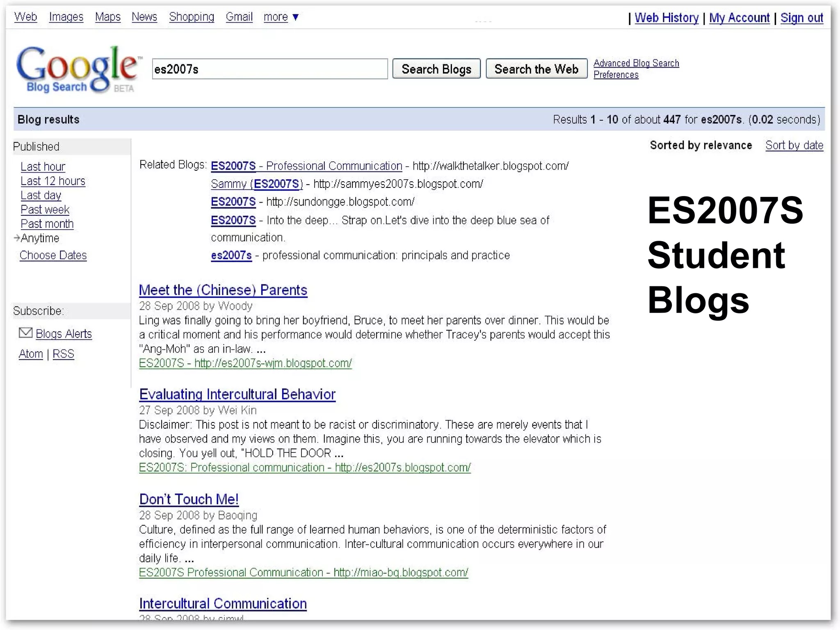Open the Preferences link
840x630 pixels.
[x=616, y=75]
